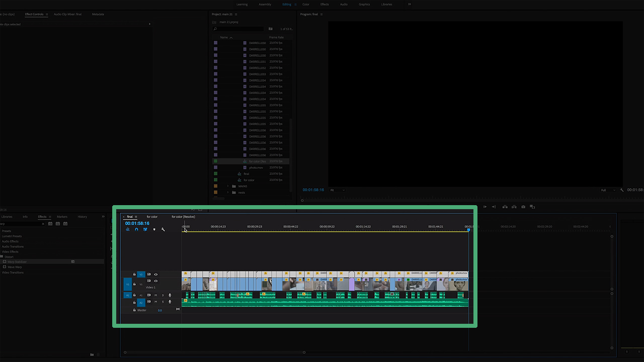Mute audio track A1 with the M toggle
Image resolution: width=644 pixels, height=362 pixels.
click(155, 295)
